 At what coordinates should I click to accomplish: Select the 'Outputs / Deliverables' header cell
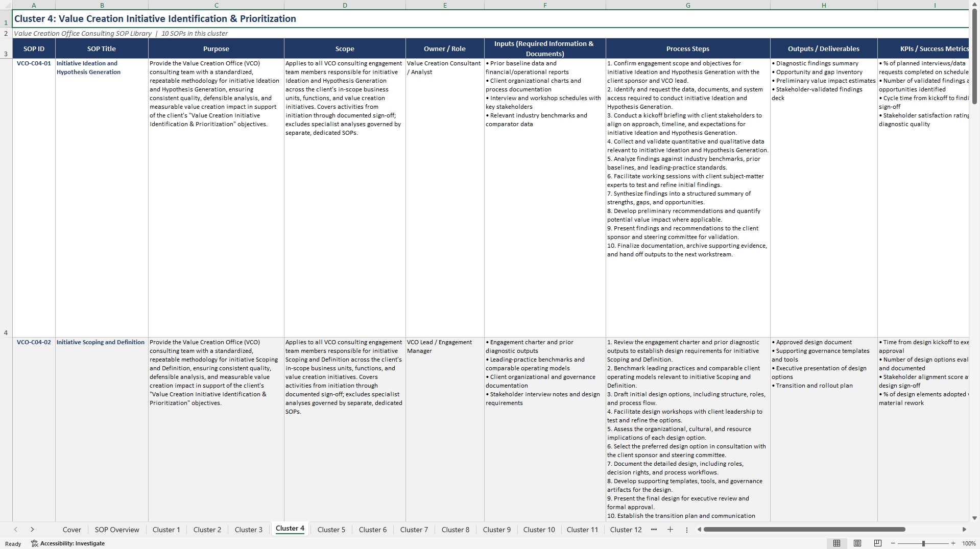pyautogui.click(x=824, y=49)
